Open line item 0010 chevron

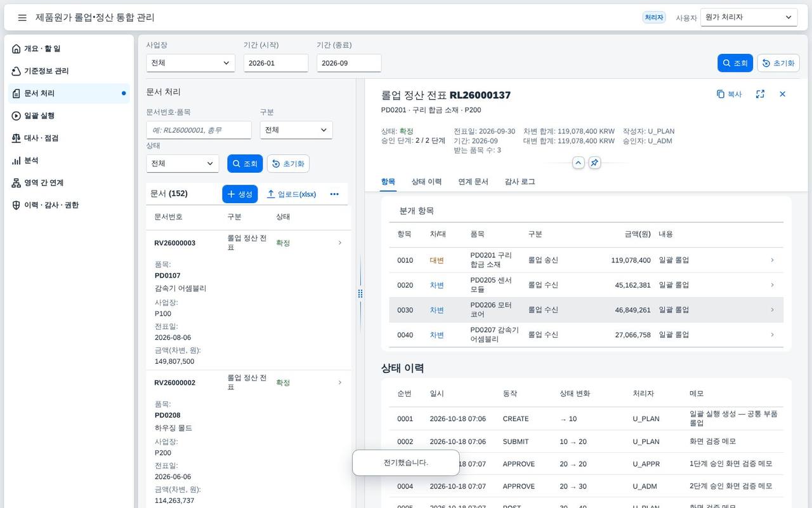coord(772,260)
